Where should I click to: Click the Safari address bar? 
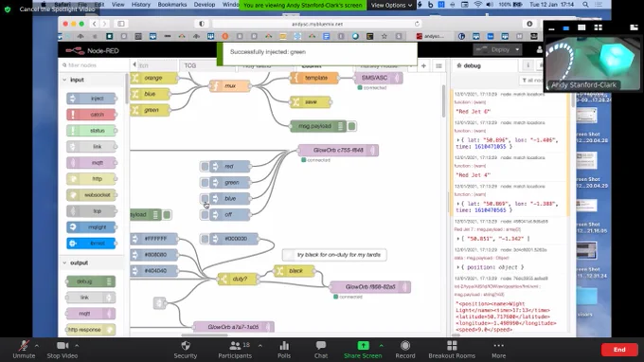317,24
